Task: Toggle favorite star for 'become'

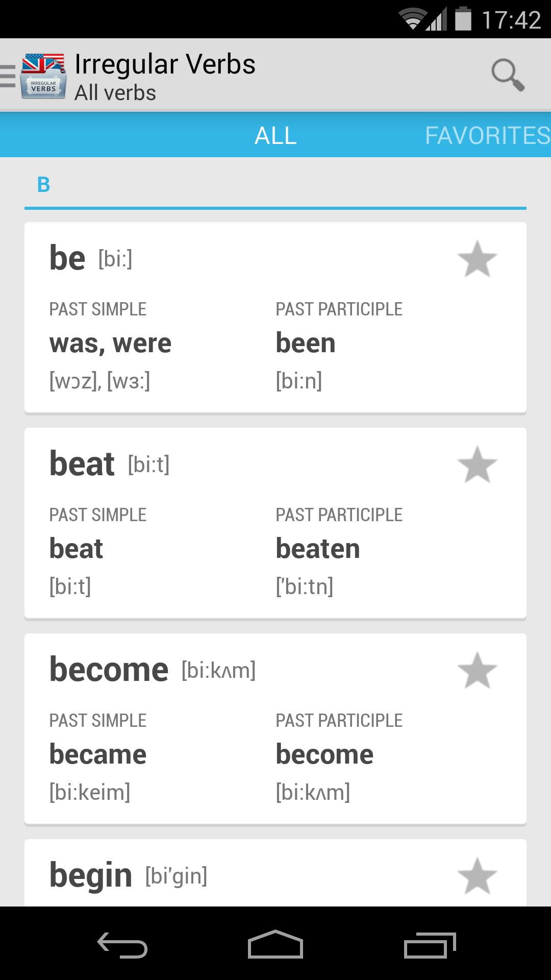Action: point(477,671)
